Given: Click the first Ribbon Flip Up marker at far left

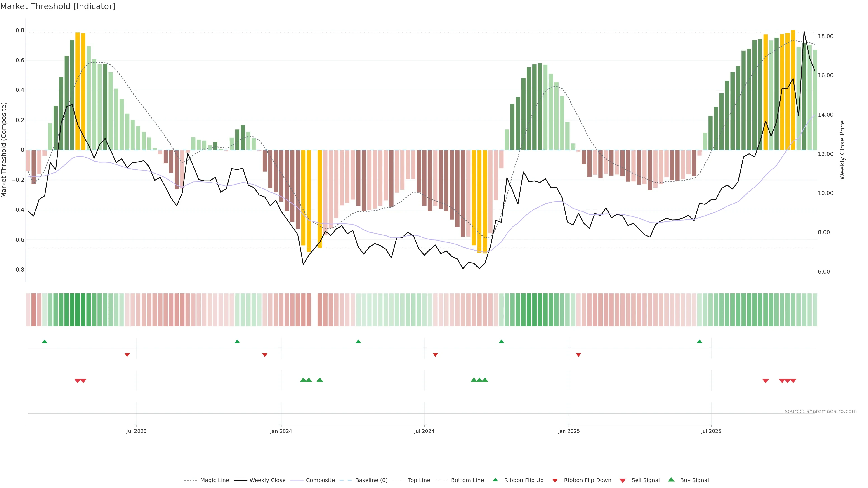Looking at the screenshot, I should click(45, 342).
